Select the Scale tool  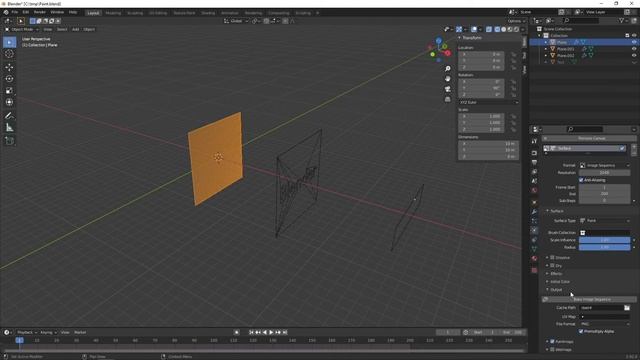[x=9, y=91]
